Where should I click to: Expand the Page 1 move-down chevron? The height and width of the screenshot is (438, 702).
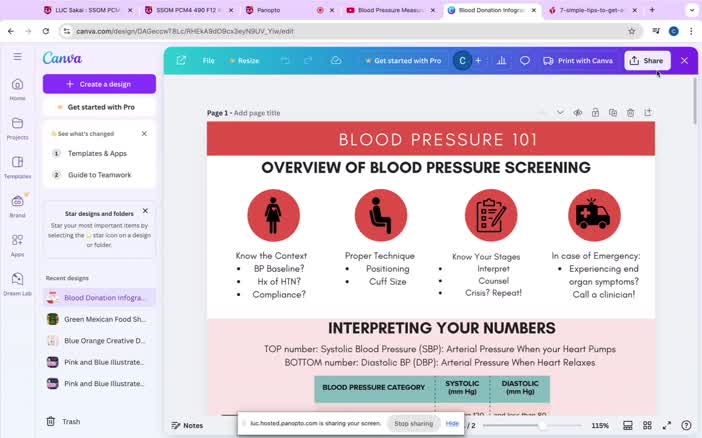tap(560, 112)
